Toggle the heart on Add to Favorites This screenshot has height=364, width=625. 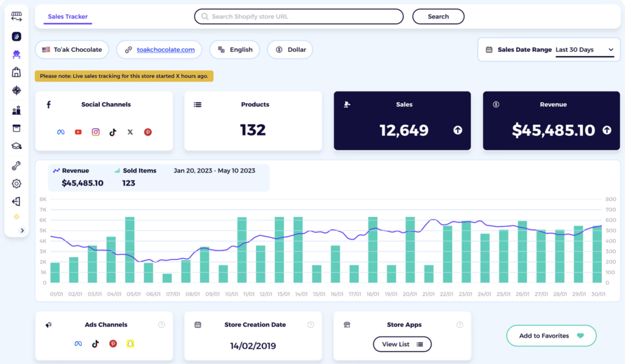pos(579,335)
